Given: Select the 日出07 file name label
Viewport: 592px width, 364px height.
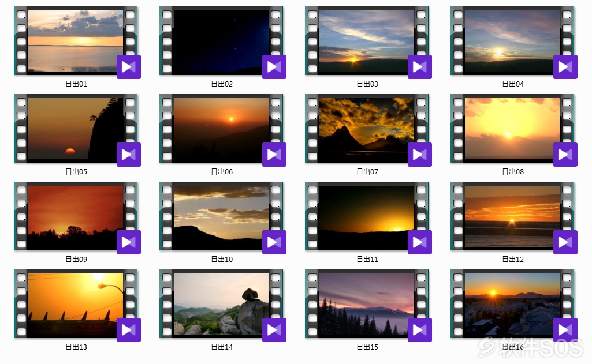Looking at the screenshot, I should (x=367, y=172).
